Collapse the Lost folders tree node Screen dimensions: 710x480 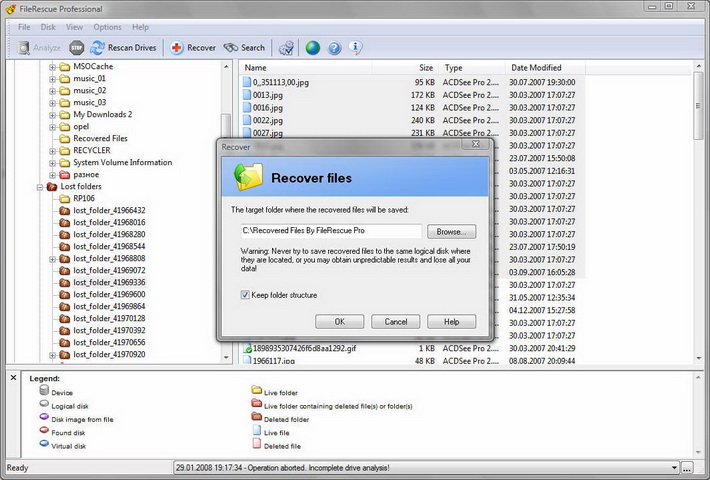40,186
